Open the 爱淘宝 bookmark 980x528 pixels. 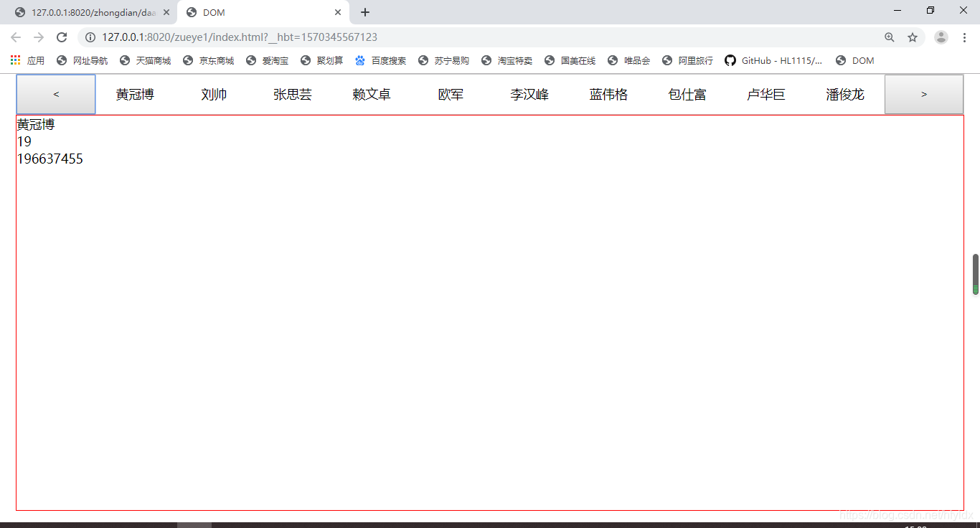[x=267, y=61]
